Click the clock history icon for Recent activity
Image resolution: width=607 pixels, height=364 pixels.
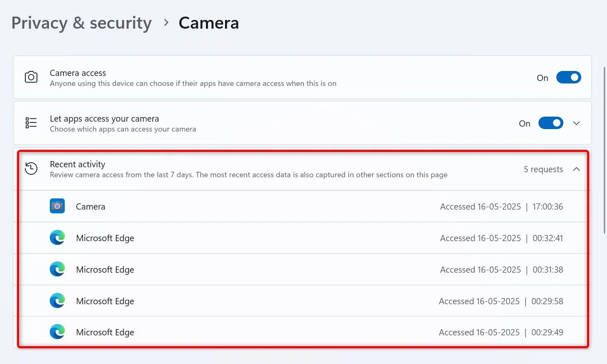[31, 169]
